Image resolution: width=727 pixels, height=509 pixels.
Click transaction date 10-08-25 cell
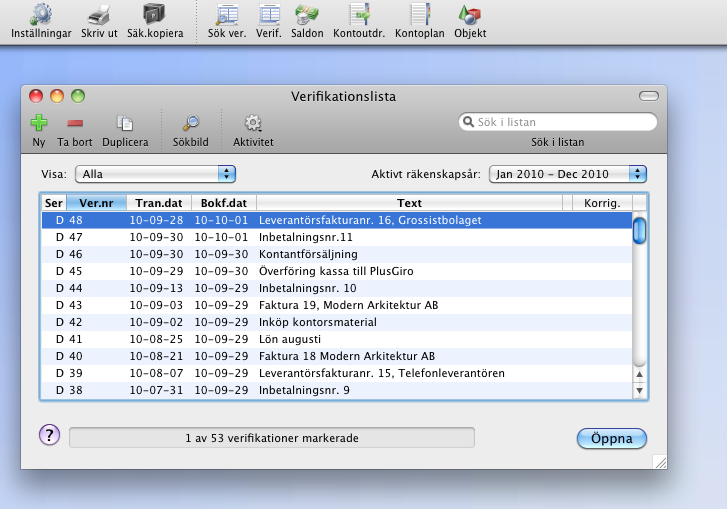[x=156, y=339]
